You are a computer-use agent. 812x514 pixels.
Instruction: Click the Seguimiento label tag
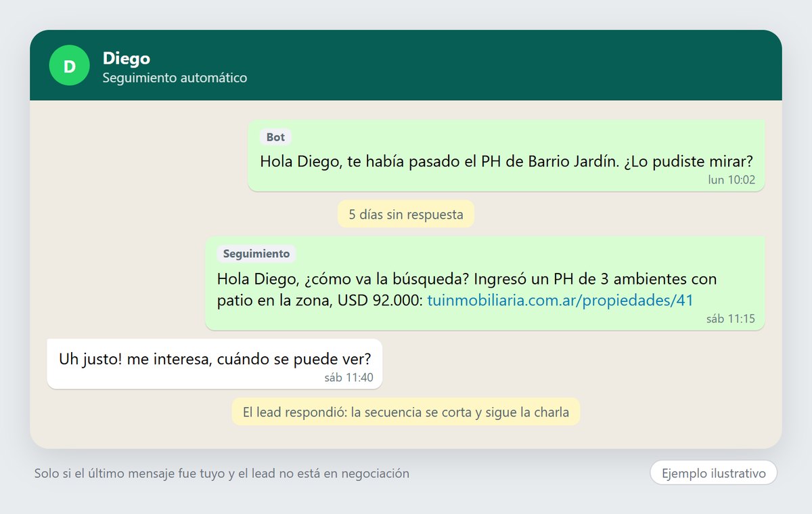[x=256, y=254]
